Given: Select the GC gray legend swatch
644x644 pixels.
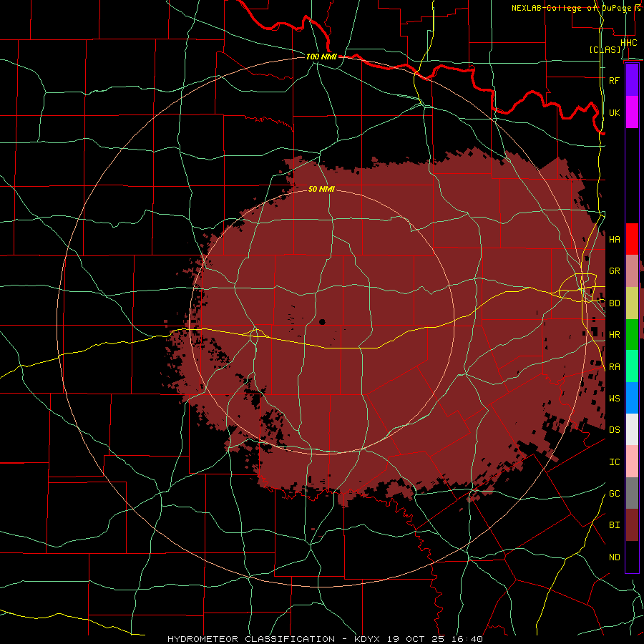Looking at the screenshot, I should click(x=632, y=493).
